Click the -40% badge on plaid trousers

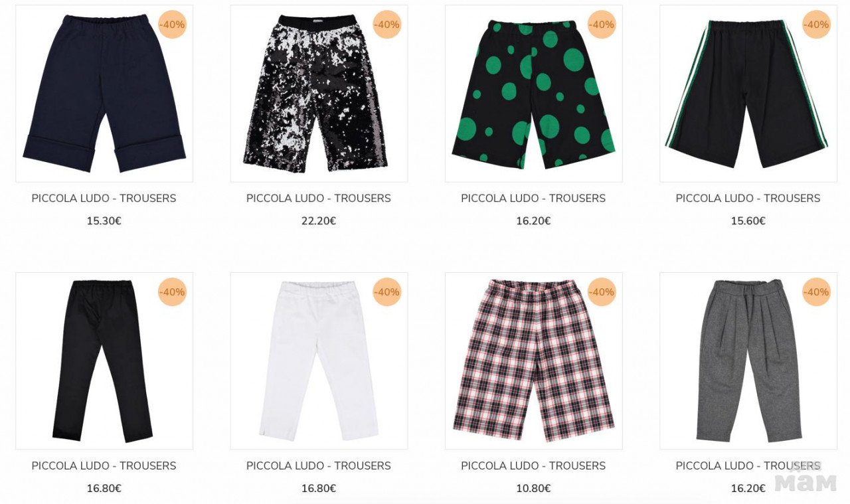pos(602,292)
